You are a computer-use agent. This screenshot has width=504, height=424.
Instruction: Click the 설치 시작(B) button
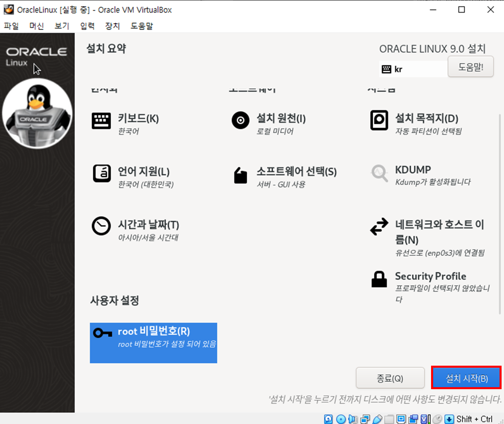coord(466,378)
